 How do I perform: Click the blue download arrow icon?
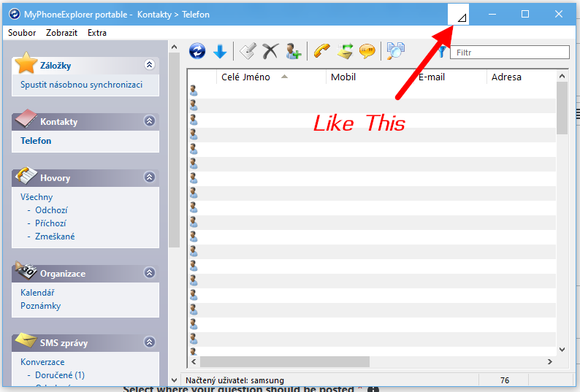coord(220,51)
